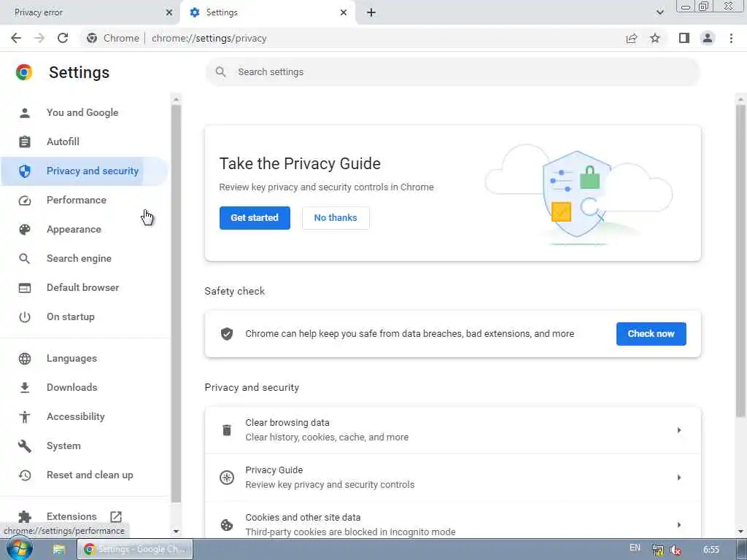This screenshot has height=560, width=747.
Task: Click the Reset and clean up icon
Action: click(25, 475)
